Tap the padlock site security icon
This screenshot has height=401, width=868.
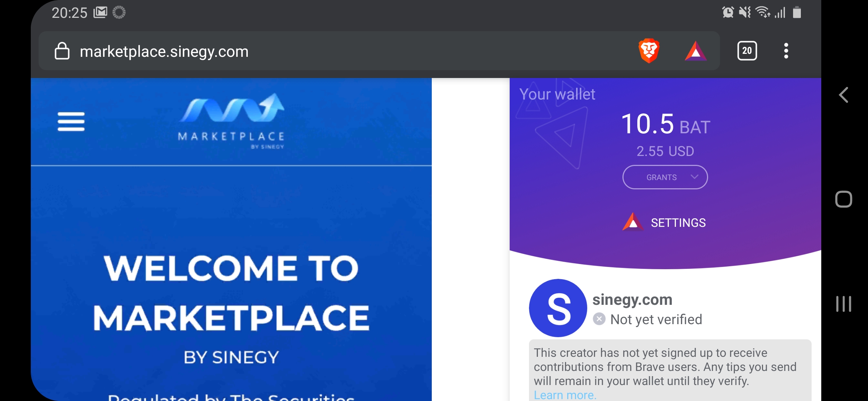(x=62, y=51)
